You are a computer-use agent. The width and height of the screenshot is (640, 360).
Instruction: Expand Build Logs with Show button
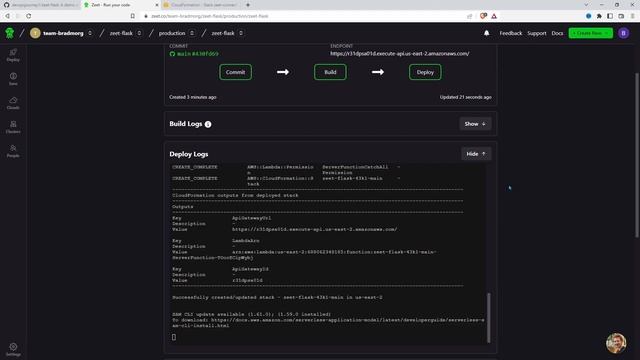point(475,124)
